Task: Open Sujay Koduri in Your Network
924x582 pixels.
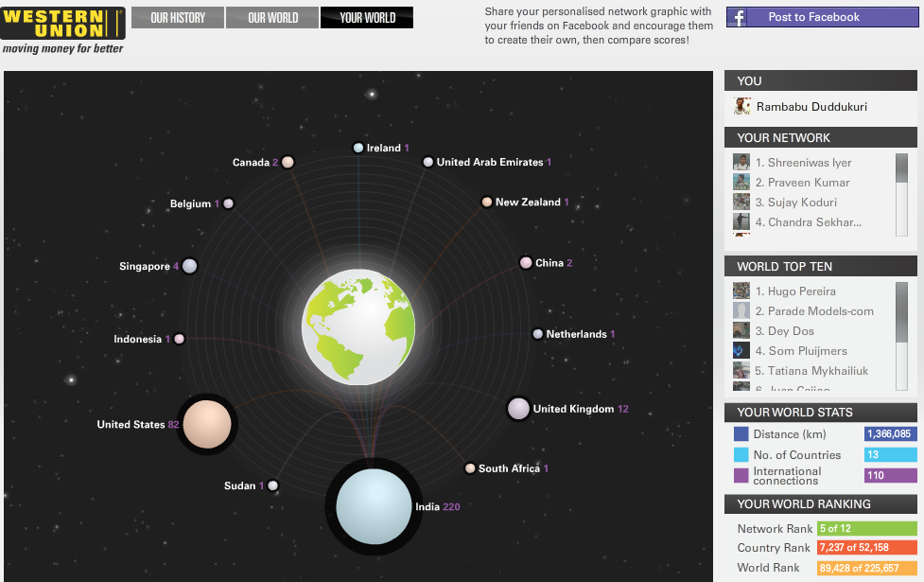Action: point(796,203)
